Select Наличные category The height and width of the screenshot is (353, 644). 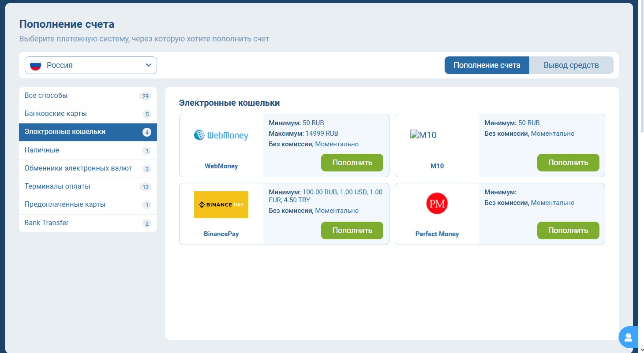coord(88,150)
